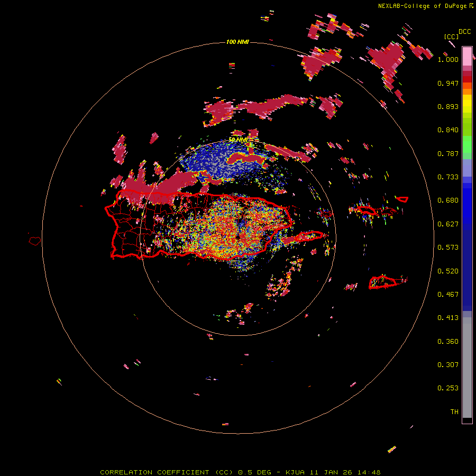This screenshot has width=476, height=476.
Task: Click the small island outline west of Puerto Rico
Action: point(35,241)
